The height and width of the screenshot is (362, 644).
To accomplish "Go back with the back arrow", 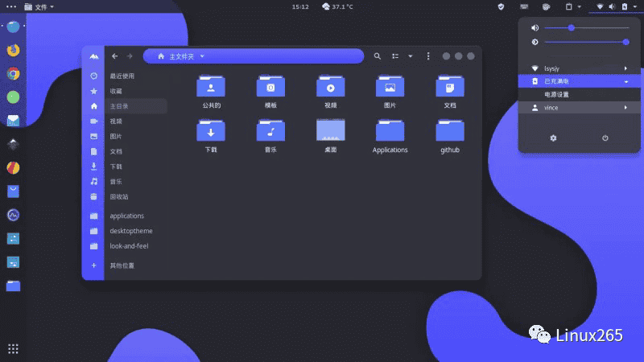I will pos(115,56).
